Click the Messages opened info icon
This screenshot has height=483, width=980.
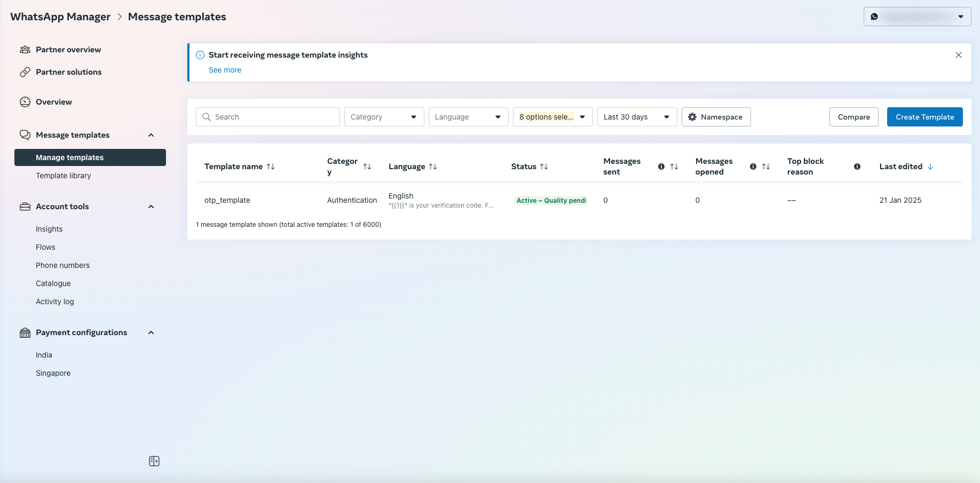point(753,167)
